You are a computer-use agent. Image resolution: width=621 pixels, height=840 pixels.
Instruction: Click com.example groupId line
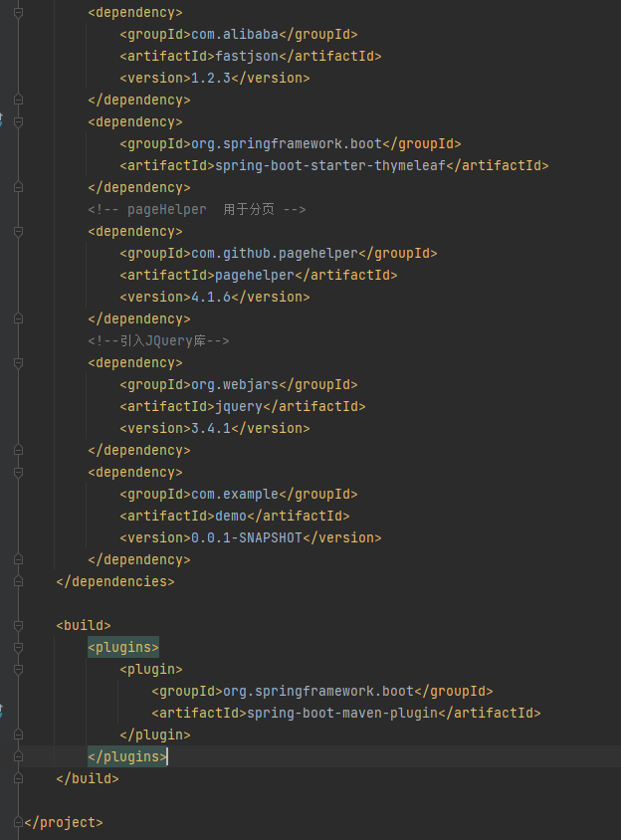coord(239,494)
